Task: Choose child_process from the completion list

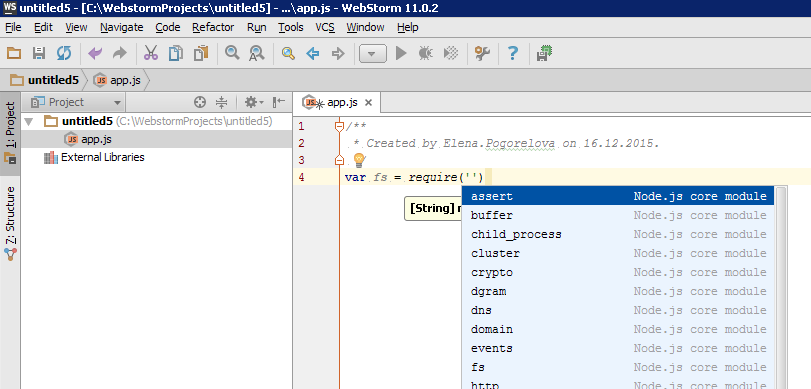Action: pos(618,234)
